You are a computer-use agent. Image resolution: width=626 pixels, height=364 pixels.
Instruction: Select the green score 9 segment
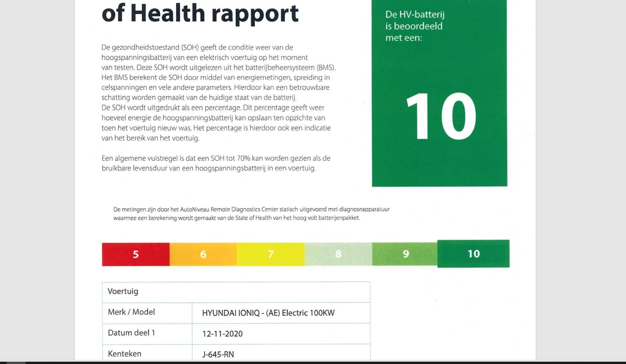click(x=405, y=254)
